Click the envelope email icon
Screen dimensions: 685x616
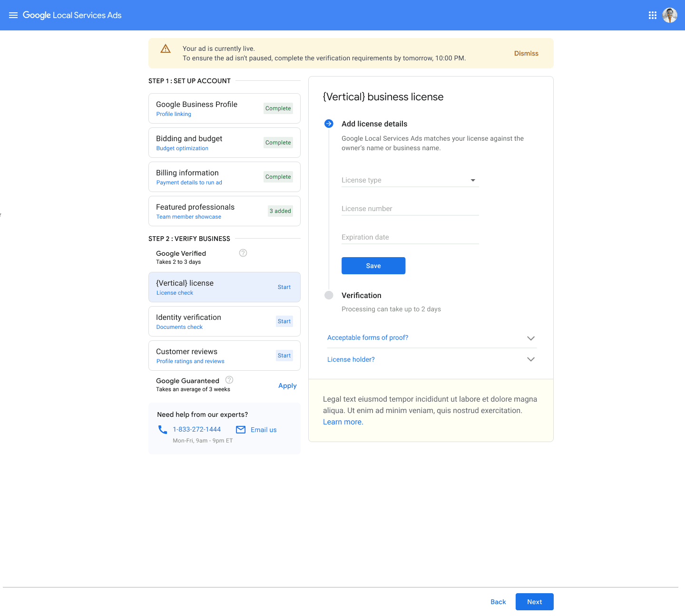click(x=241, y=430)
